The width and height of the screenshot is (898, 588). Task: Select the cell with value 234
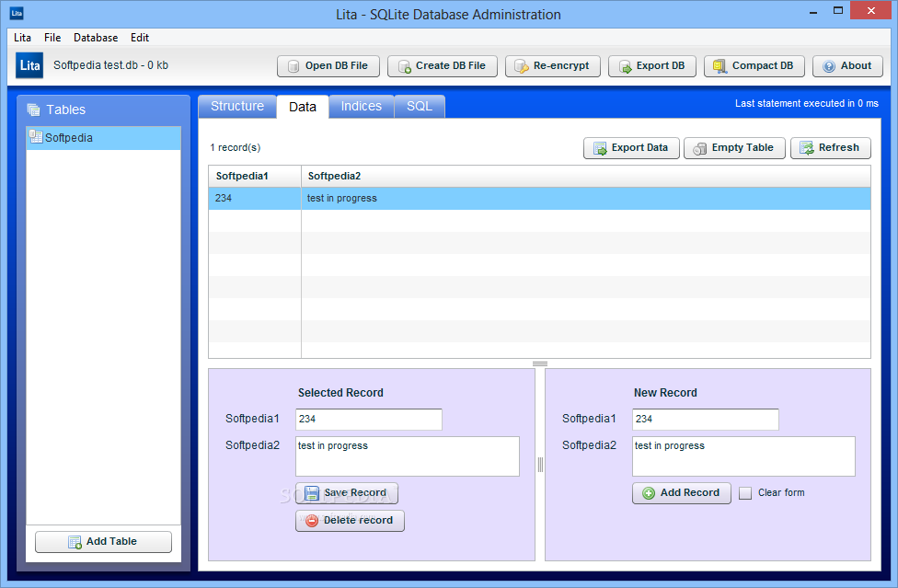tap(255, 198)
